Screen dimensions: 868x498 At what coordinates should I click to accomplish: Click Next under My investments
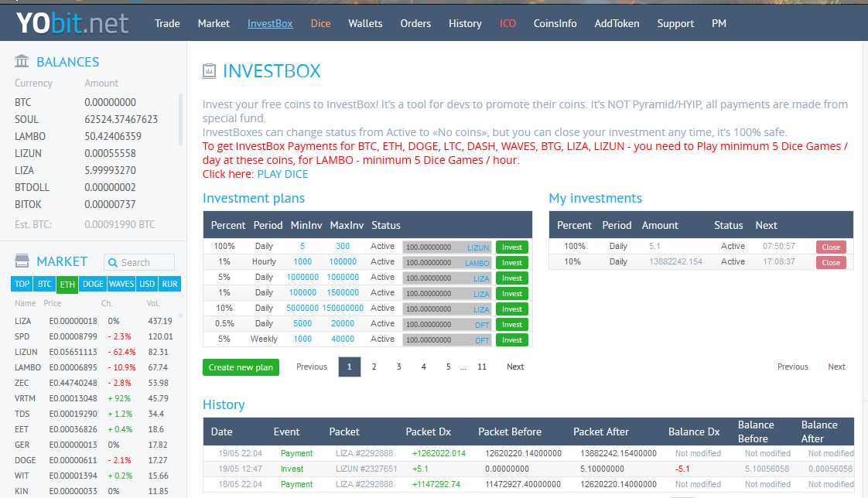coord(836,367)
